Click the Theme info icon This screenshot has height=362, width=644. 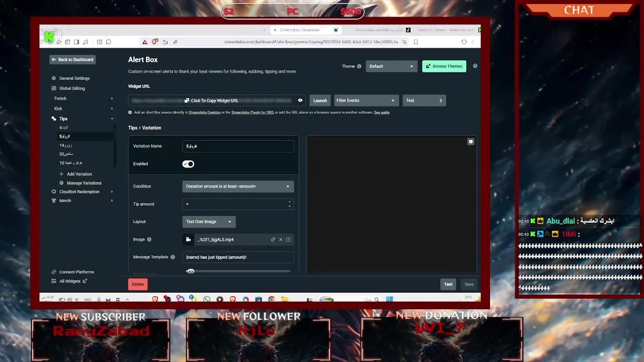click(x=359, y=66)
